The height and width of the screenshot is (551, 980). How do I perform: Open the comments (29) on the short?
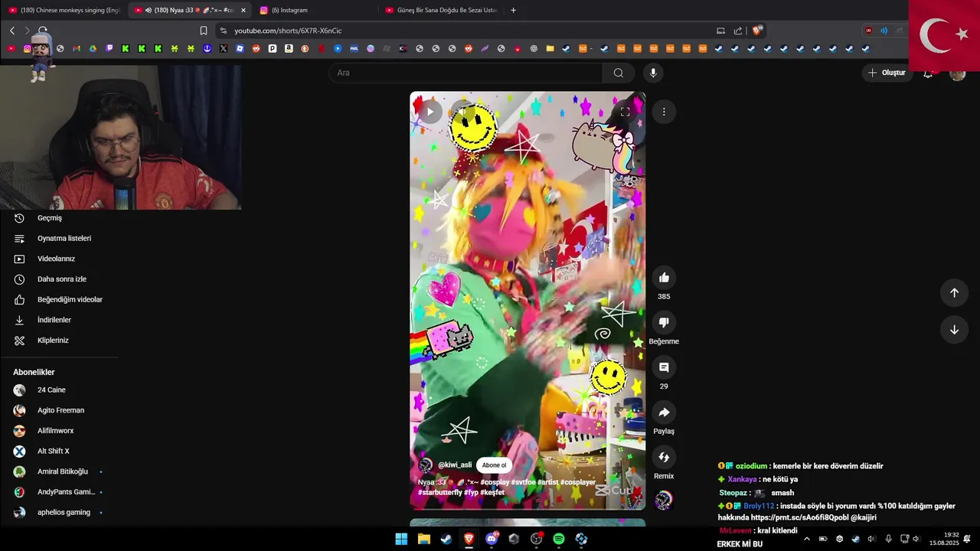(x=664, y=367)
